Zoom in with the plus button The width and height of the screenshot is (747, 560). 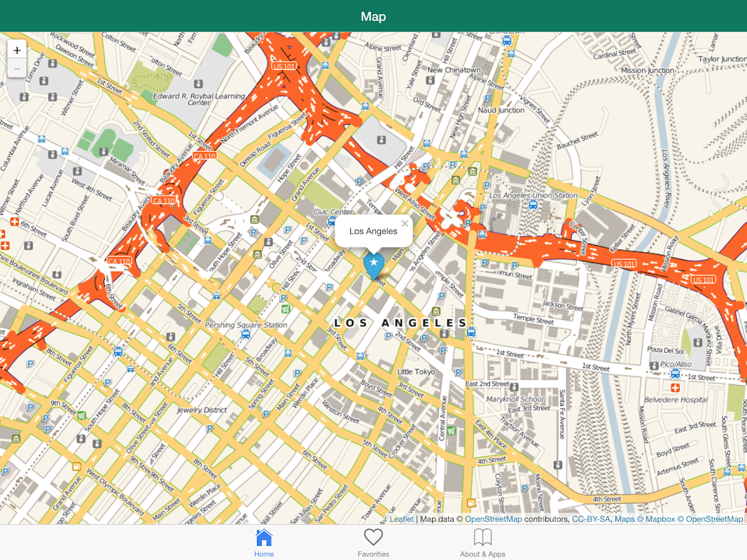click(17, 50)
